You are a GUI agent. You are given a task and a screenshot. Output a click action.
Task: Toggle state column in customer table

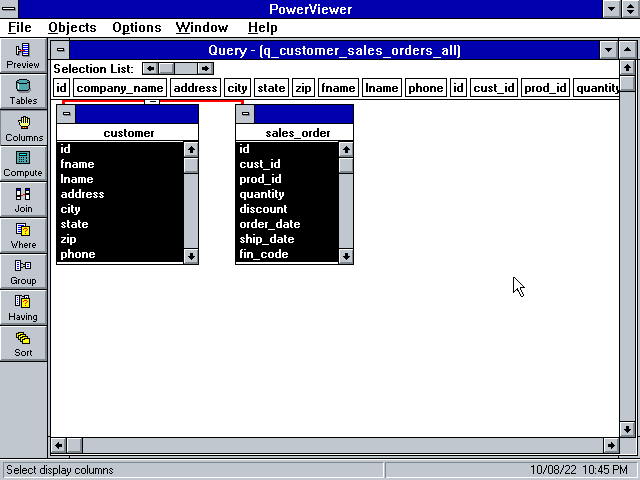(120, 224)
